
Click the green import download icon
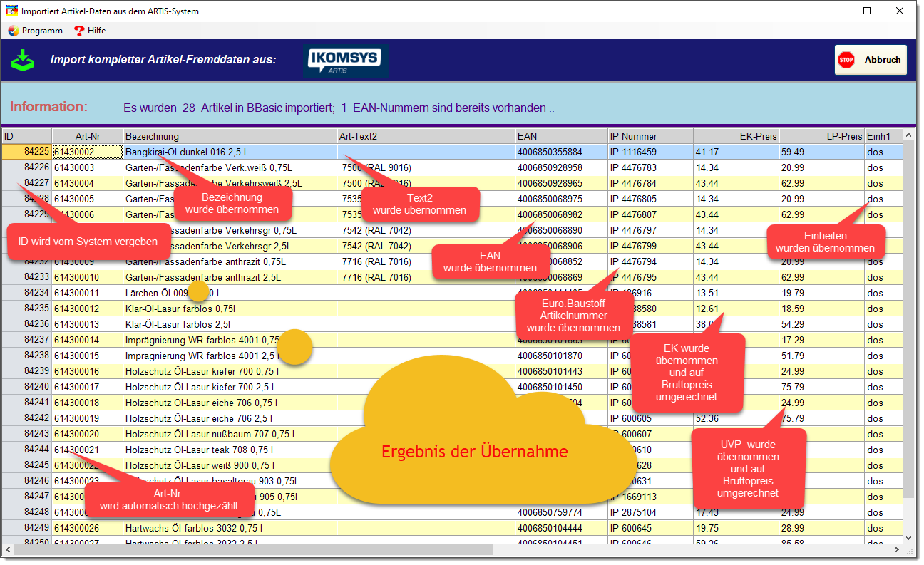(x=23, y=60)
